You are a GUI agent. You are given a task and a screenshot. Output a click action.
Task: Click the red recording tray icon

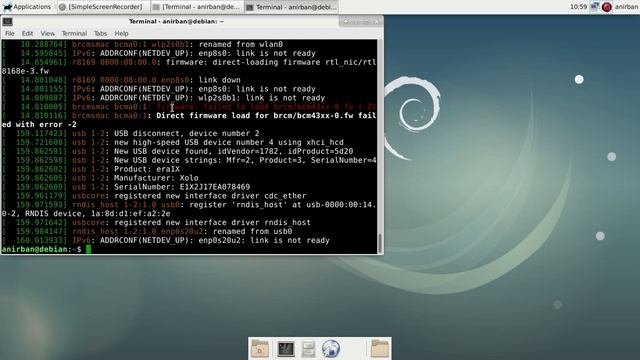pos(607,7)
